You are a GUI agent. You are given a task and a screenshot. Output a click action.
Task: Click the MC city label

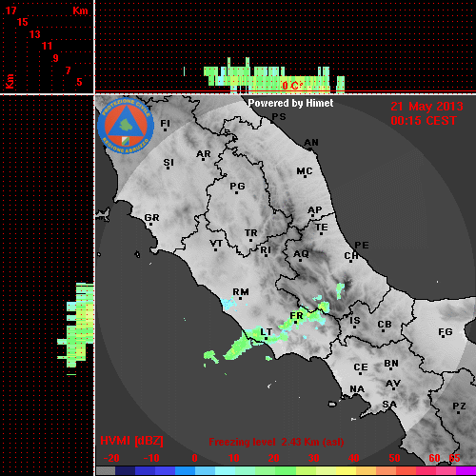coord(305,171)
